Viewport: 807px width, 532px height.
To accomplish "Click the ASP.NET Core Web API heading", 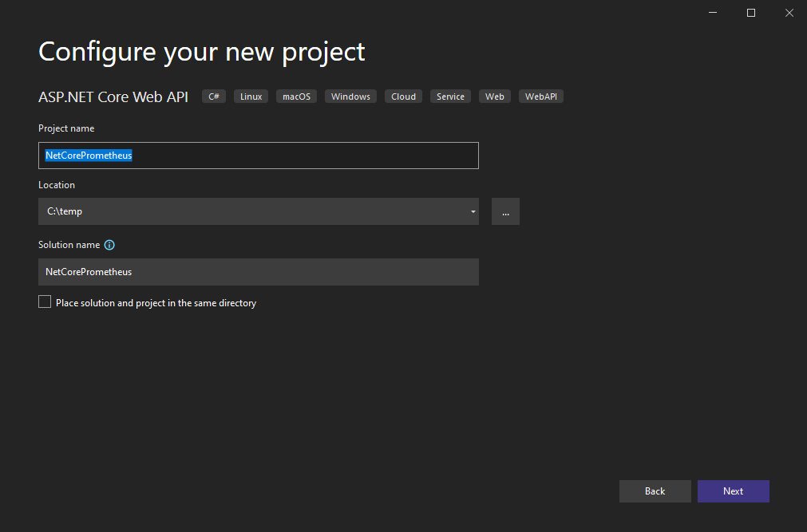I will point(113,97).
